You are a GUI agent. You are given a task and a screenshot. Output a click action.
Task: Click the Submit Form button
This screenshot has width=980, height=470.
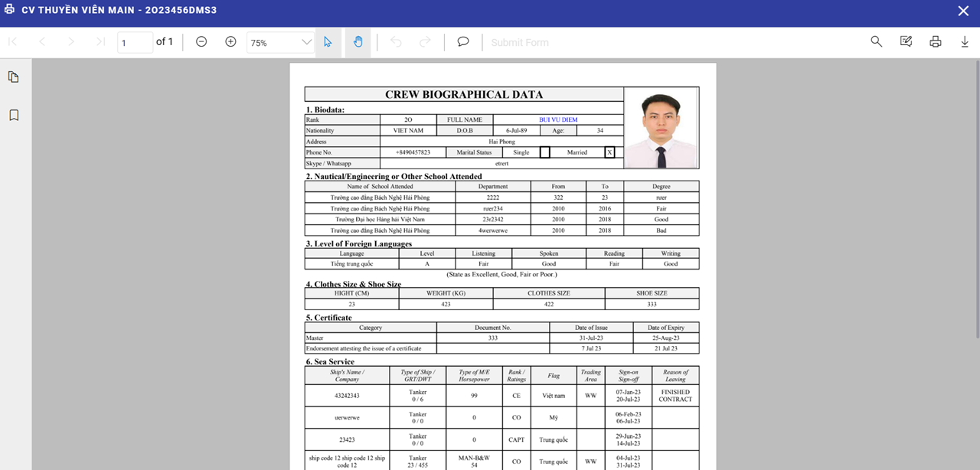[520, 43]
